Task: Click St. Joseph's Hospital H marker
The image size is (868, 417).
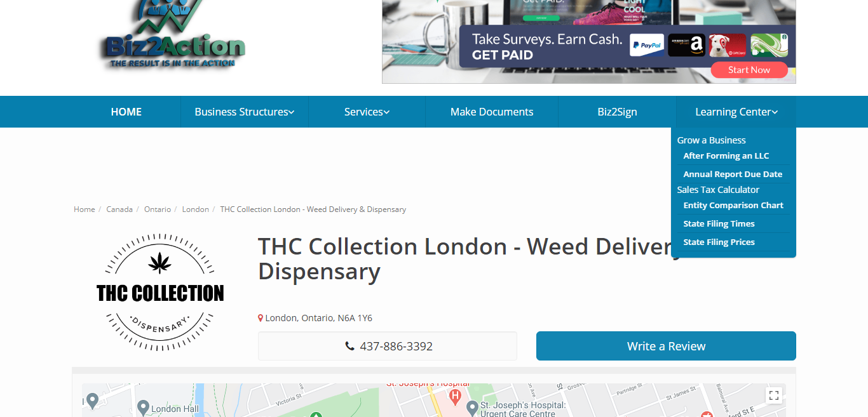Action: click(x=455, y=397)
